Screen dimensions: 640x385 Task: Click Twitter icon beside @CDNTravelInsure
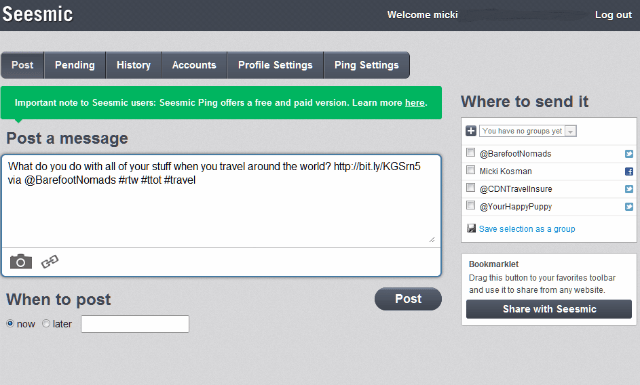click(629, 189)
